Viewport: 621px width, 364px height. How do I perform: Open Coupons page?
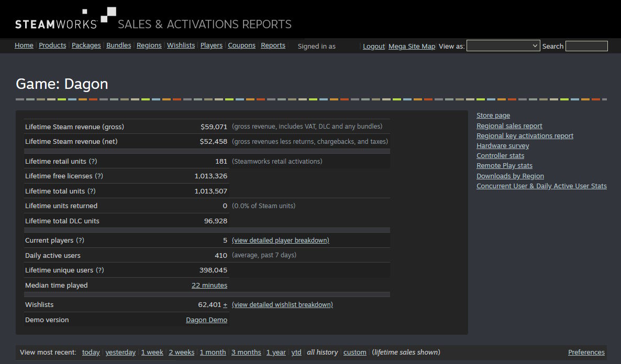pos(241,45)
